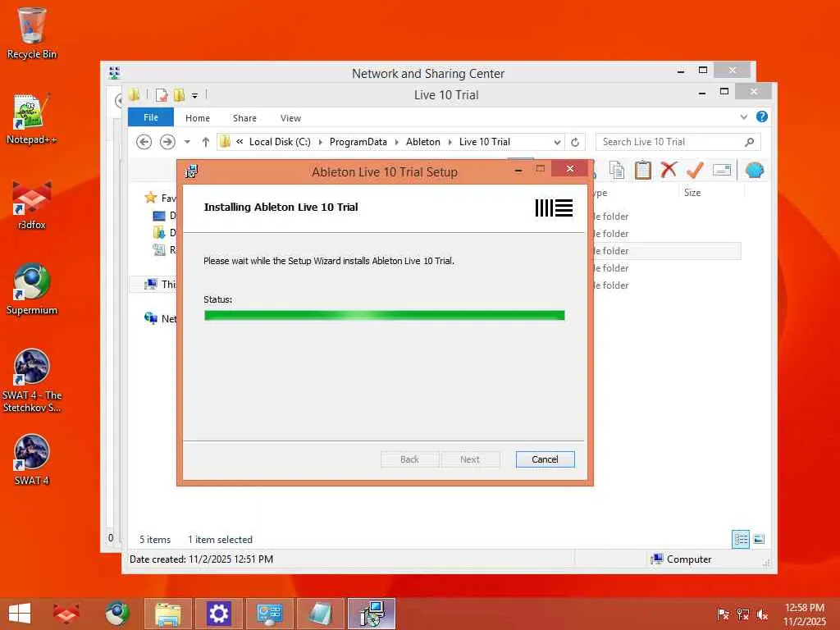Expand the Ableton breadcrumb arrow
The image size is (840, 630).
coord(450,142)
